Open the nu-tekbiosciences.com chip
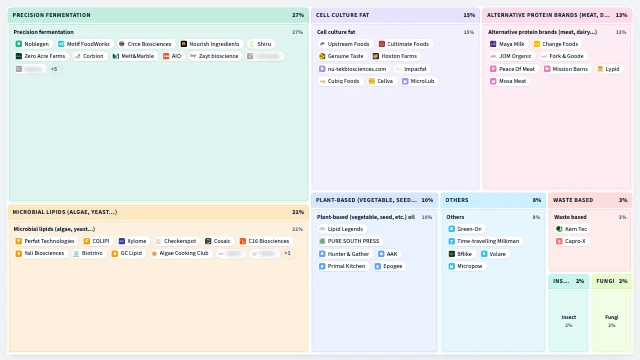This screenshot has height=360, width=640. click(352, 69)
